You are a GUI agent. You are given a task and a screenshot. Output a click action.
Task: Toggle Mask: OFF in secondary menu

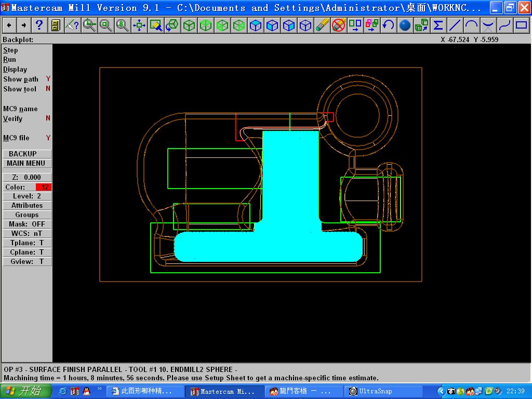tap(27, 224)
